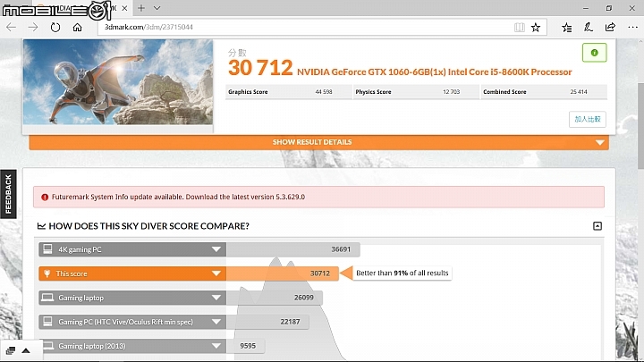644x362 pixels.
Task: Click the page vertical scrollbar
Action: 640,125
